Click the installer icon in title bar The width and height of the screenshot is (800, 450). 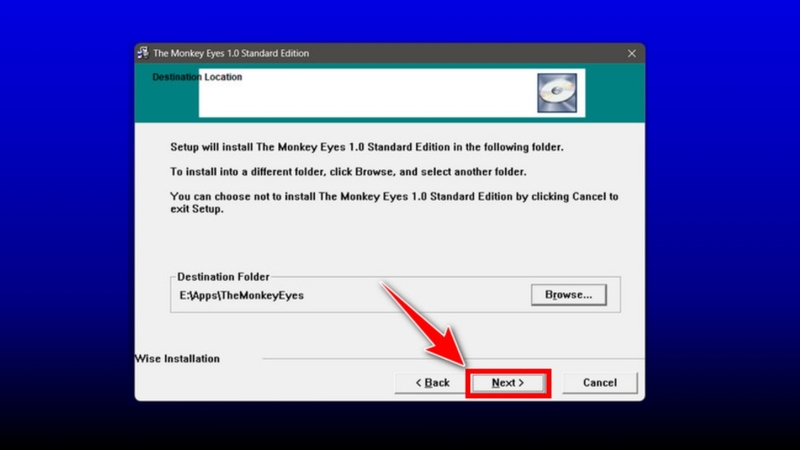[x=143, y=53]
